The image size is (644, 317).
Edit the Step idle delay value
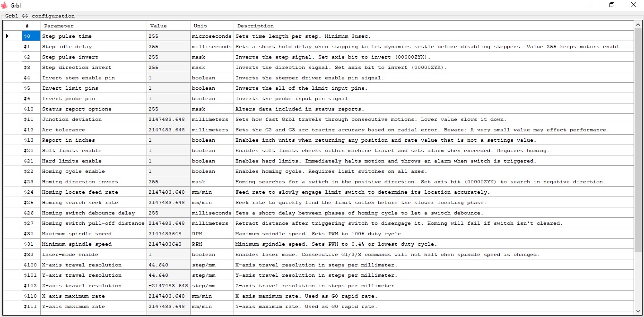pyautogui.click(x=168, y=47)
